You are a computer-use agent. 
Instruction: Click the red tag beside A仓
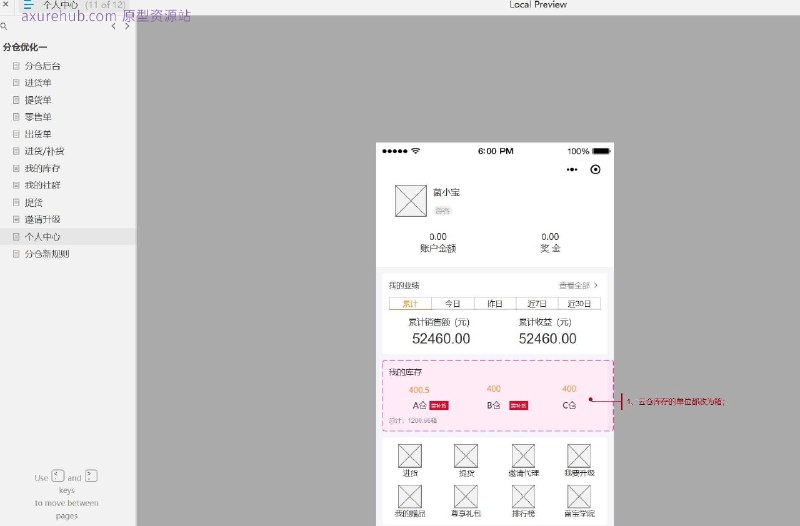(x=439, y=406)
